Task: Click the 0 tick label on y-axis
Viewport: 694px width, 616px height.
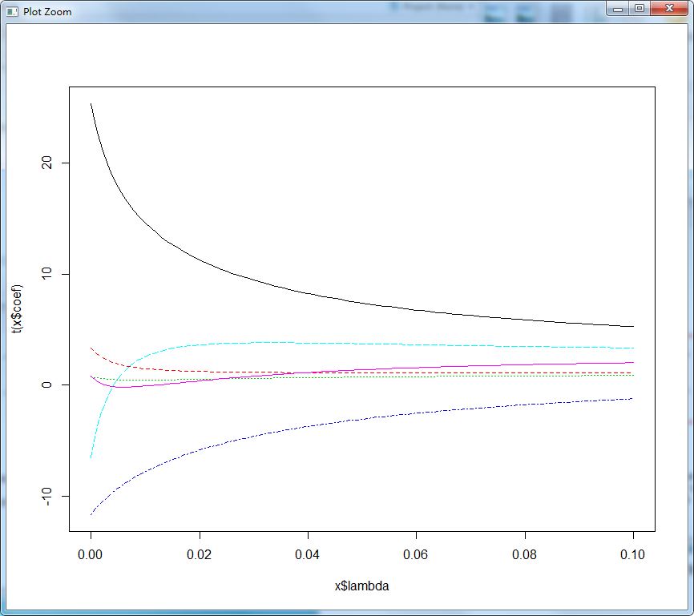Action: coord(46,385)
